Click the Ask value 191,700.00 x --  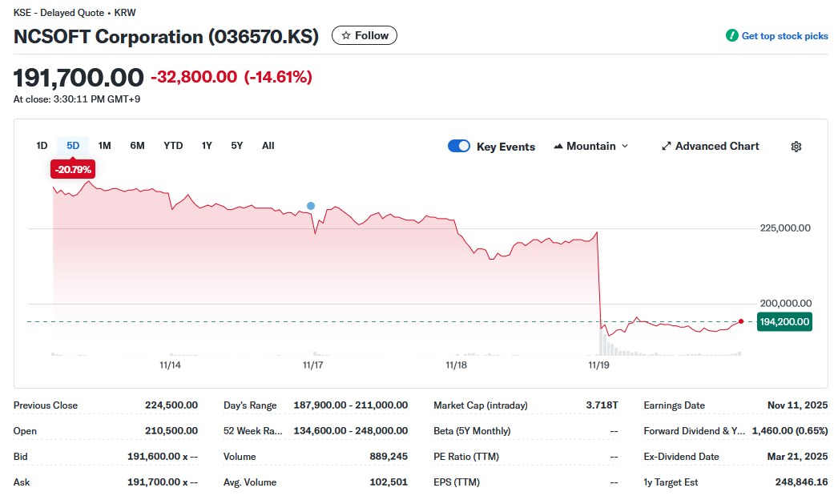[163, 482]
